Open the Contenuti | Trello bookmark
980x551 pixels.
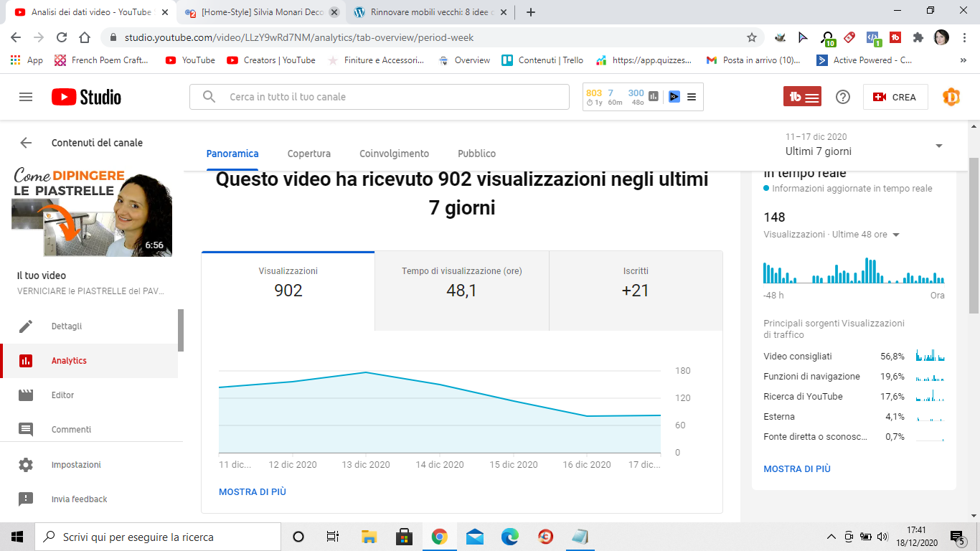point(542,60)
